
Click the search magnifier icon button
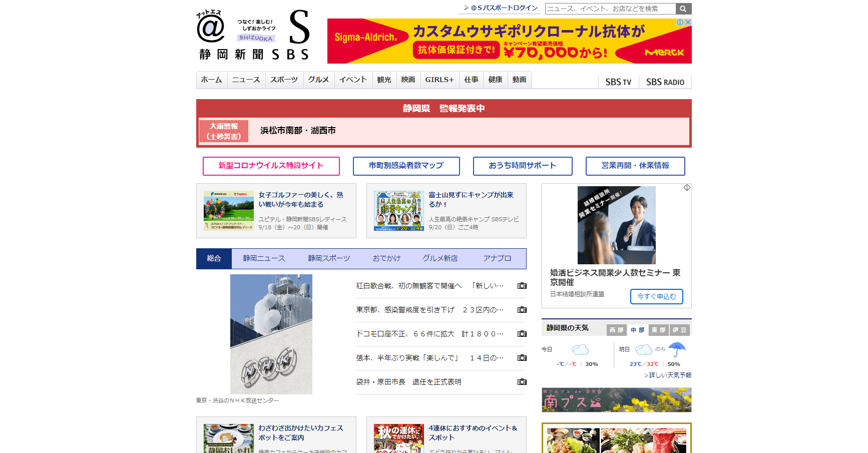click(x=683, y=9)
